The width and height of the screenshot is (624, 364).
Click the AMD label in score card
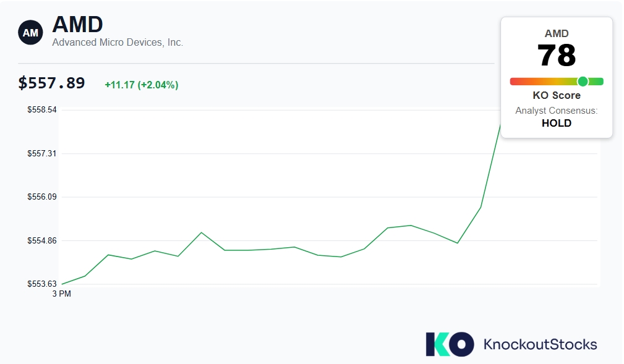(557, 34)
